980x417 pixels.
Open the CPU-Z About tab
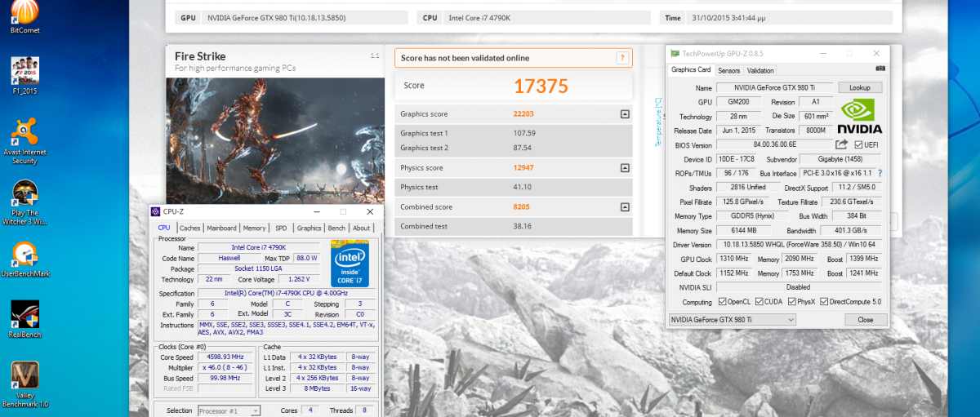click(361, 228)
